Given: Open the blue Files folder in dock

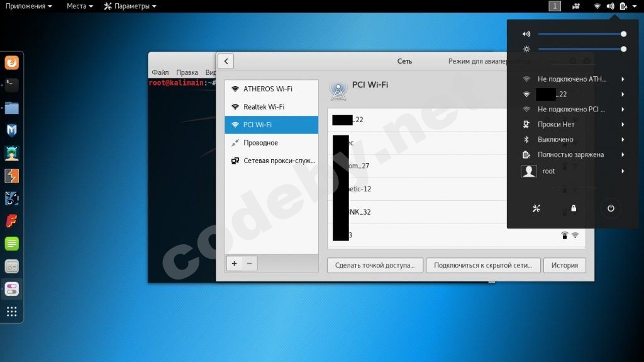Looking at the screenshot, I should (11, 108).
